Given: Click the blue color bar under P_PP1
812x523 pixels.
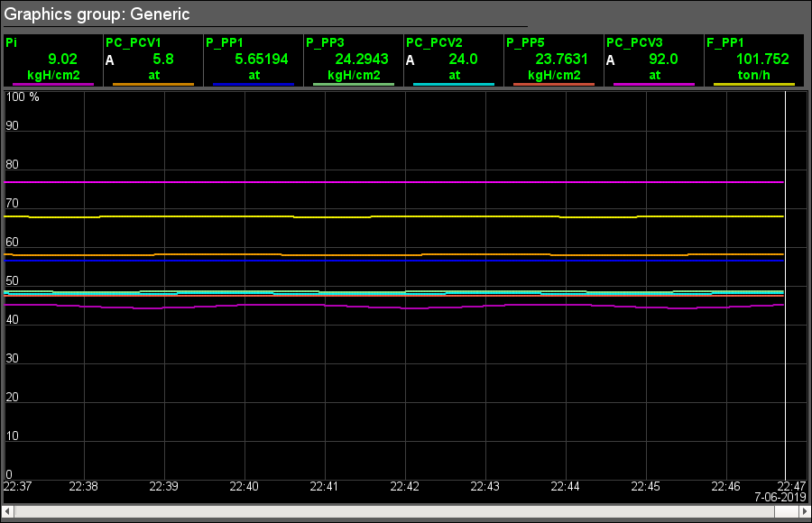Looking at the screenshot, I should pos(254,84).
